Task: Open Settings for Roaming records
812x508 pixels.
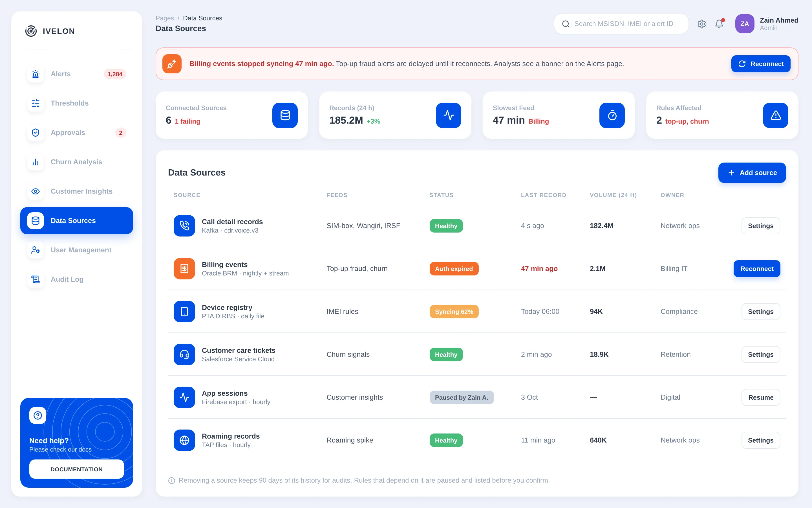Action: tap(761, 440)
